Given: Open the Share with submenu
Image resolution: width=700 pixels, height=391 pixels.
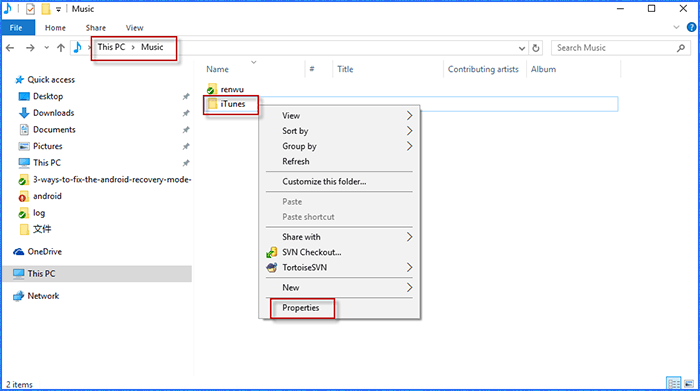Looking at the screenshot, I should pyautogui.click(x=339, y=237).
